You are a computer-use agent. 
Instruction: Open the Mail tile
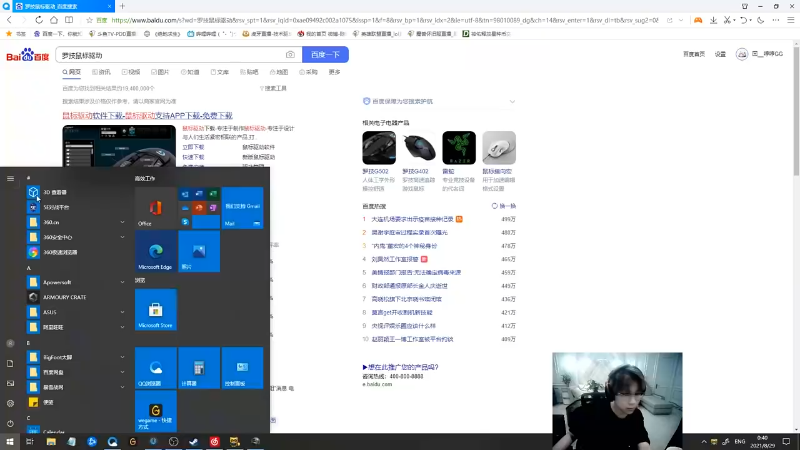242,208
